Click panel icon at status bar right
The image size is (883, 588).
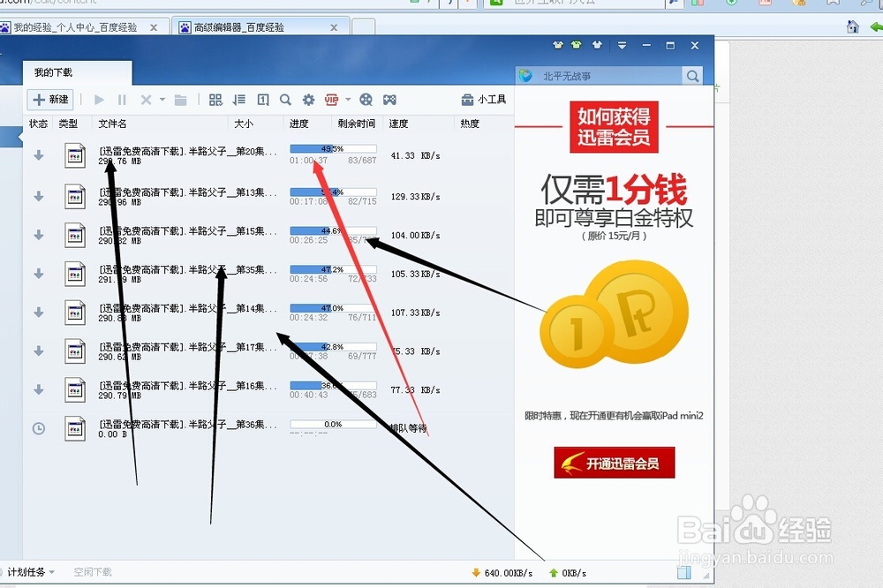click(684, 573)
